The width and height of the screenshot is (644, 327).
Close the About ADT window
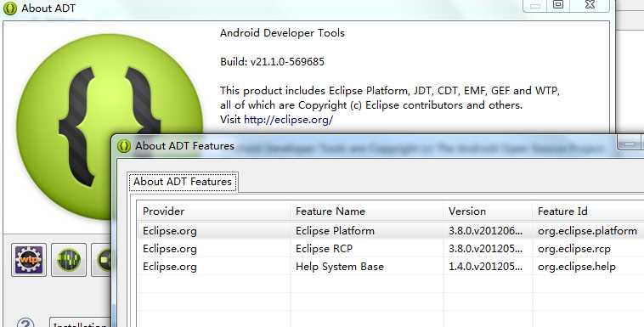pos(590,5)
